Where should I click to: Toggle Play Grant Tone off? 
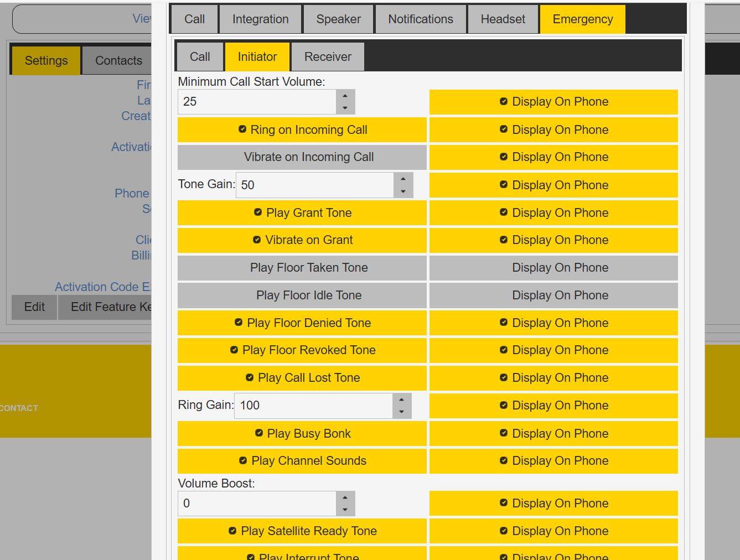[x=302, y=213]
